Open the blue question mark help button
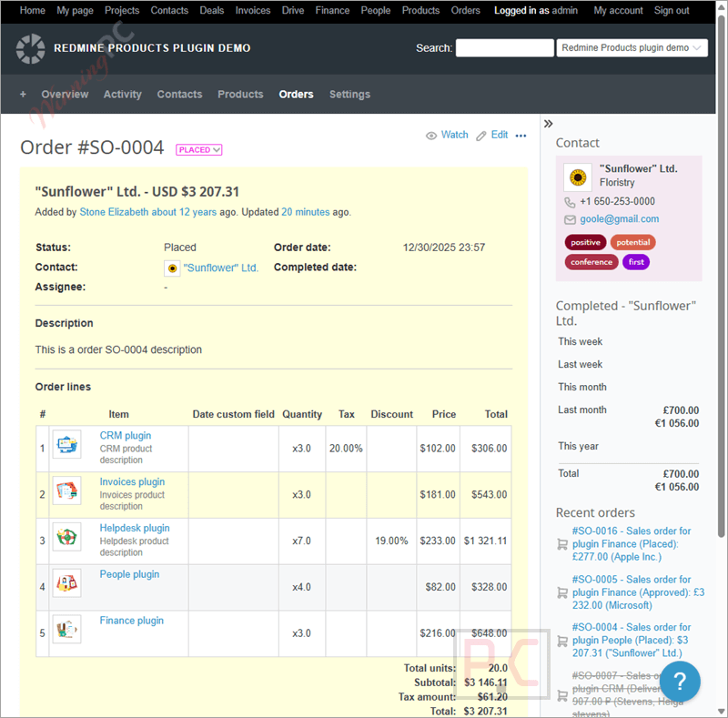The width and height of the screenshot is (728, 718). 680,682
